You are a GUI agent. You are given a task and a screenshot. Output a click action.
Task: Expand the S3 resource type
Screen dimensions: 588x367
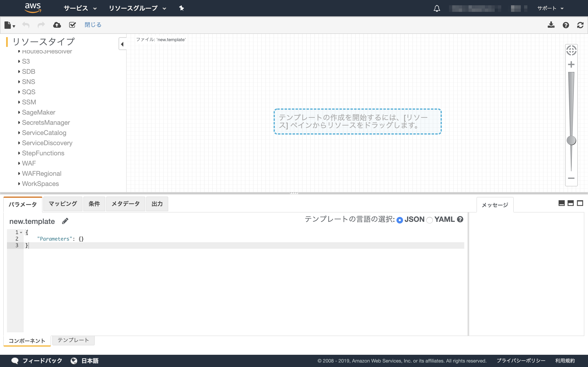[x=26, y=61]
